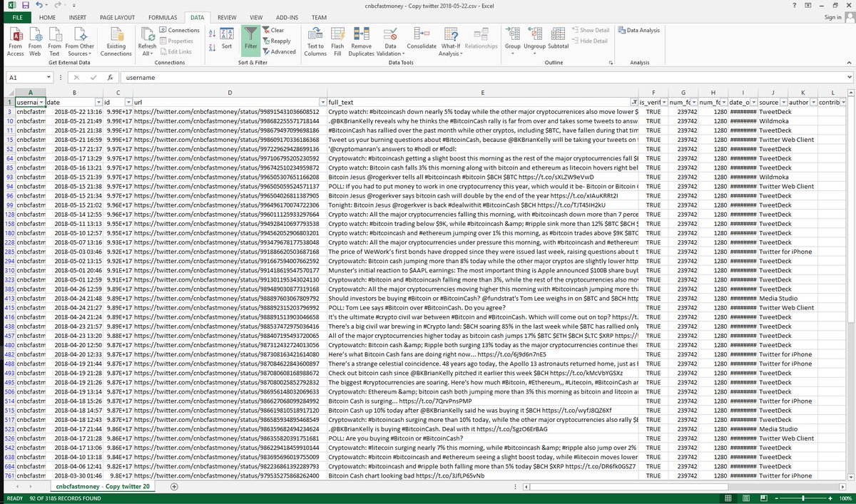Switch to the INSERT tab
This screenshot has width=856, height=504.
(x=77, y=16)
